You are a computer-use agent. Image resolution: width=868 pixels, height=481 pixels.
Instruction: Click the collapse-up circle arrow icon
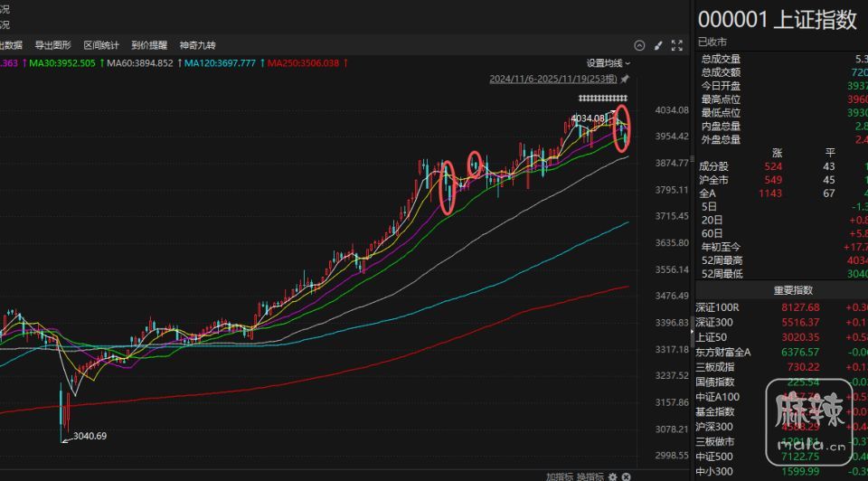coord(639,45)
